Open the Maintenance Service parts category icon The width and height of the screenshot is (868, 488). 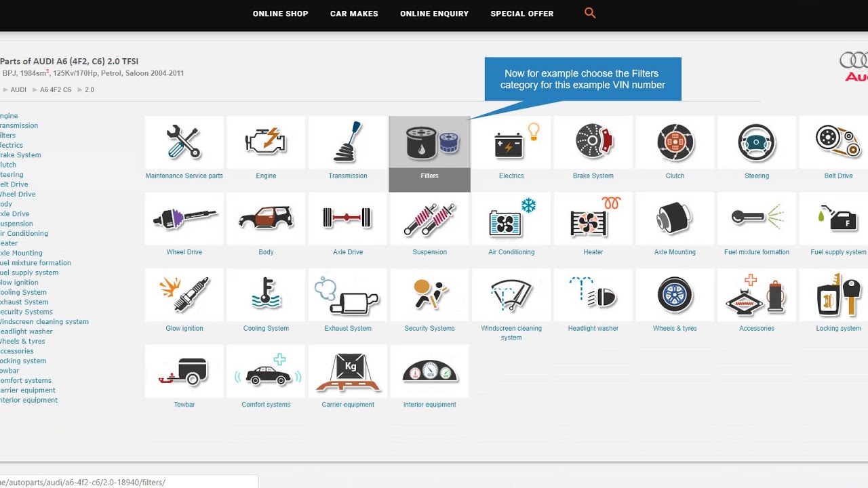tap(184, 142)
